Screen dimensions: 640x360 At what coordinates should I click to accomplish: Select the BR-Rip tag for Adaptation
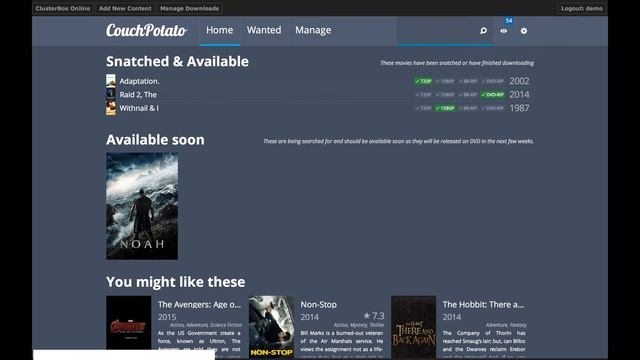[x=468, y=81]
